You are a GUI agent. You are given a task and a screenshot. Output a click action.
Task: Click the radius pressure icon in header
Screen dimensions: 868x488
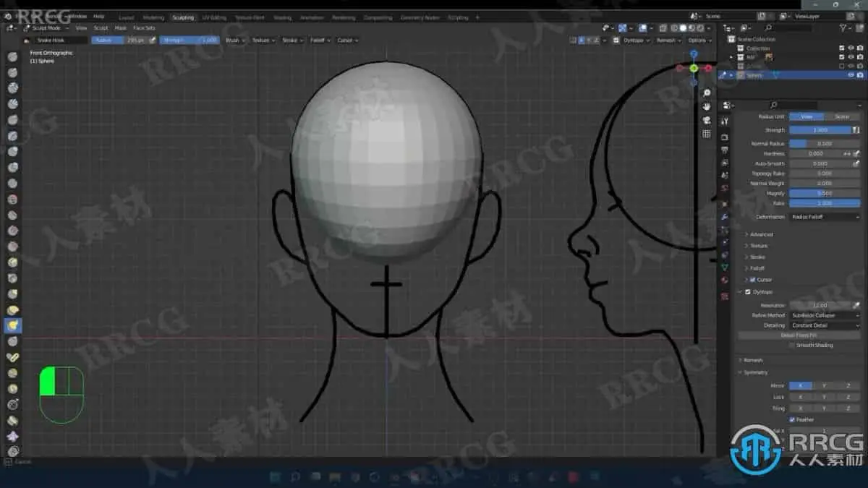(x=152, y=40)
